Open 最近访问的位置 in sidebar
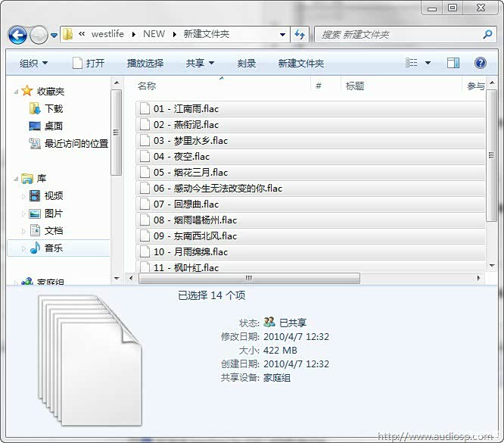 tap(76, 144)
